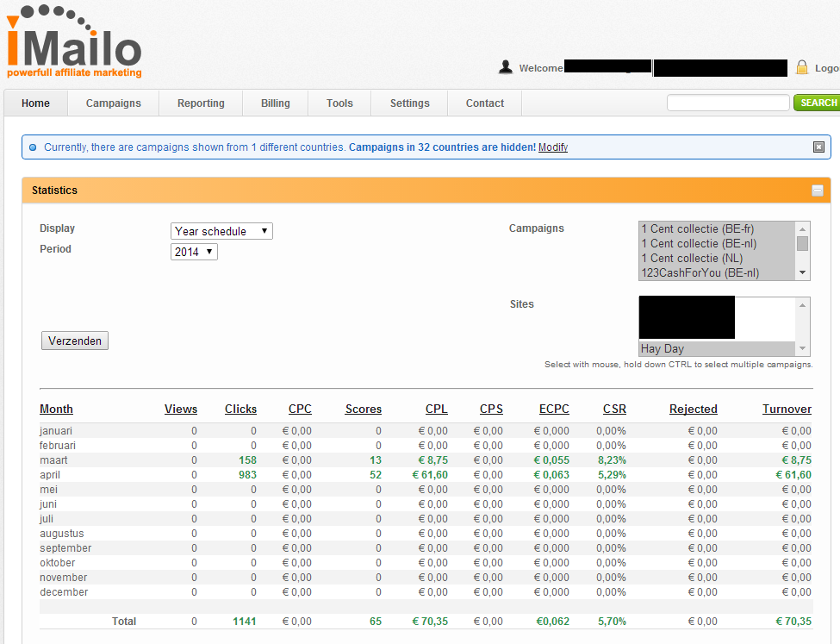Image resolution: width=840 pixels, height=644 pixels.
Task: Click april ECPC value € 0,063
Action: coord(551,475)
